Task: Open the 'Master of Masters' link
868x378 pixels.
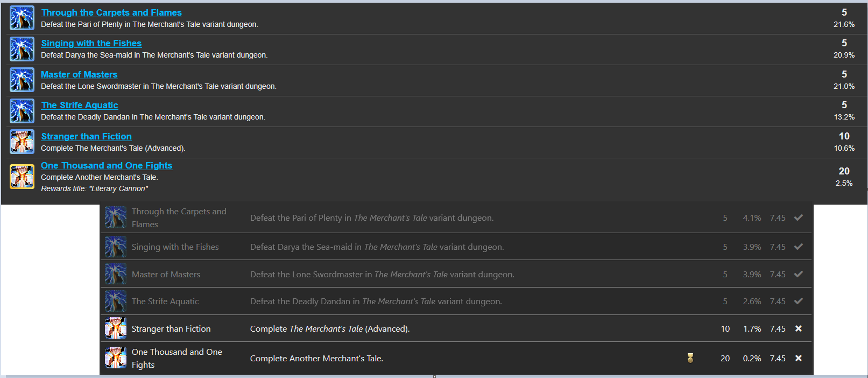Action: (79, 74)
